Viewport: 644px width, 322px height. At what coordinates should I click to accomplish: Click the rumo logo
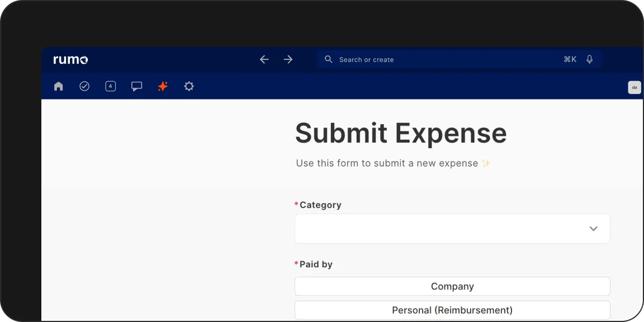click(70, 60)
